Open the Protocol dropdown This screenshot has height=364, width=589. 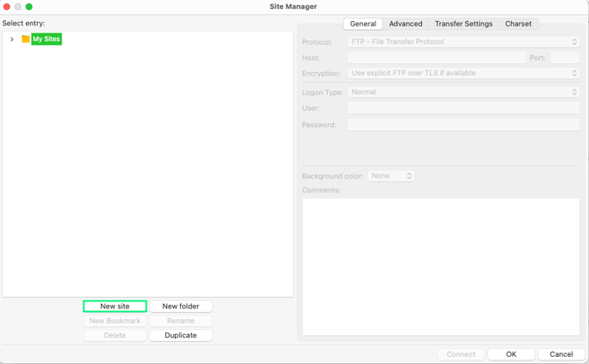pos(463,41)
